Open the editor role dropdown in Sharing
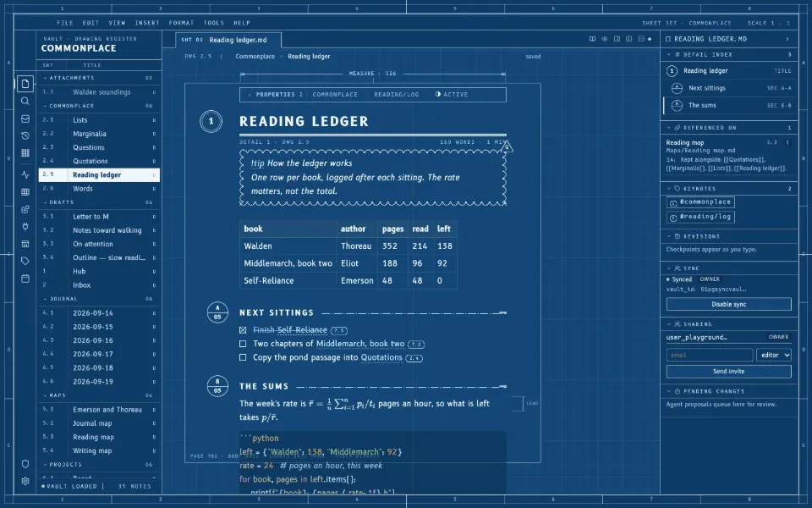 click(x=774, y=355)
